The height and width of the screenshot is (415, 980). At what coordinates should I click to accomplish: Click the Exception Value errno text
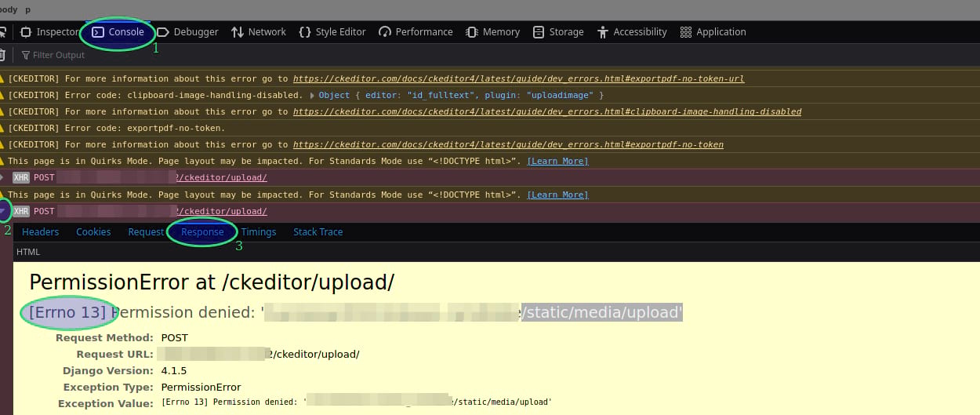point(356,402)
